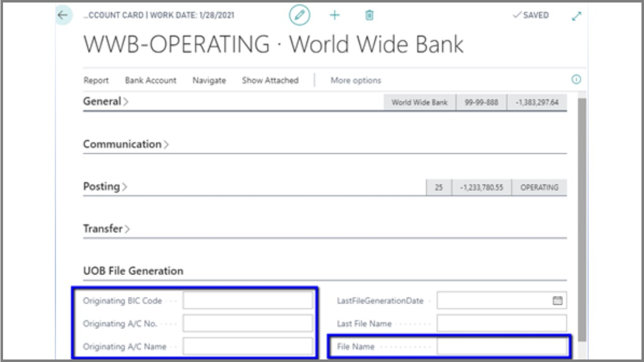The image size is (644, 362).
Task: Click the Originating A/C Name field
Action: coord(248,346)
